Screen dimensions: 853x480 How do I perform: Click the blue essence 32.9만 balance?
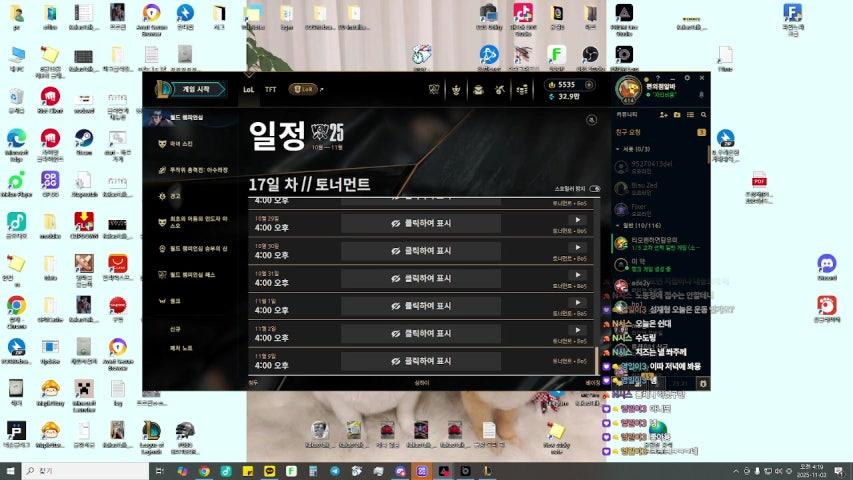pos(565,96)
